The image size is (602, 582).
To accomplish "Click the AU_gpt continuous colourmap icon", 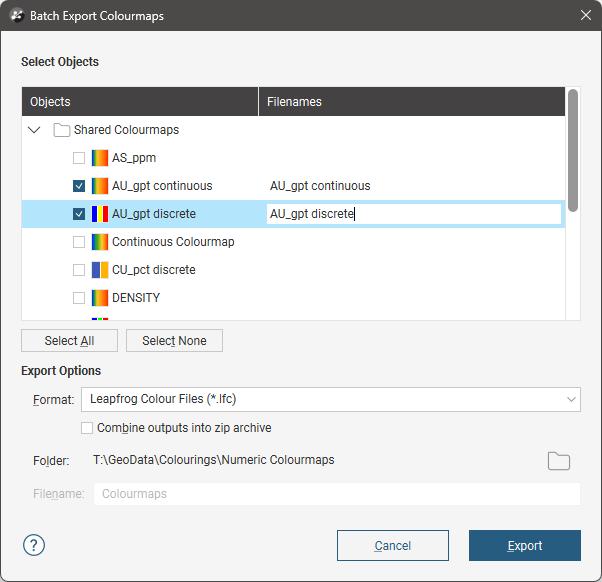I will pos(100,186).
